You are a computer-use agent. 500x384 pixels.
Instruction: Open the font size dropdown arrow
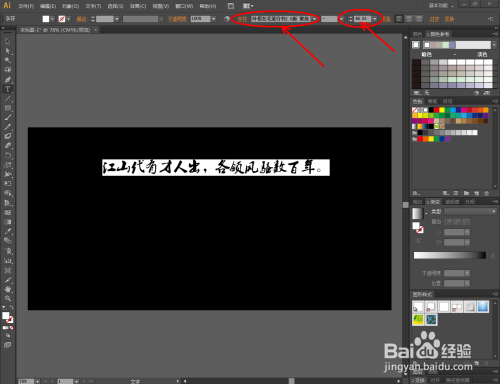tap(375, 19)
